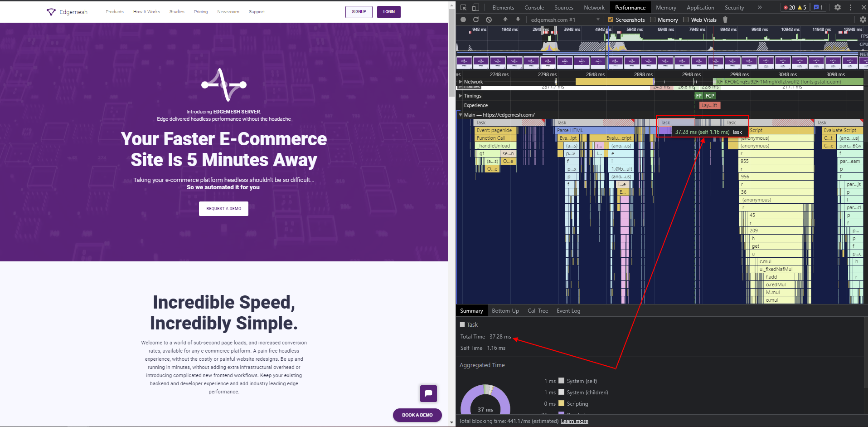868x427 pixels.
Task: Switch to the Call Tree tab
Action: pos(538,310)
